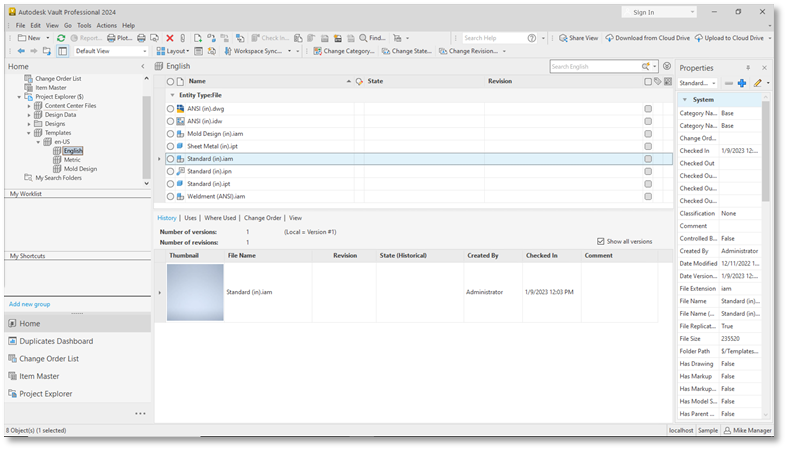787x450 pixels.
Task: Select radio circle for Mold Design (in).iam
Action: [171, 134]
